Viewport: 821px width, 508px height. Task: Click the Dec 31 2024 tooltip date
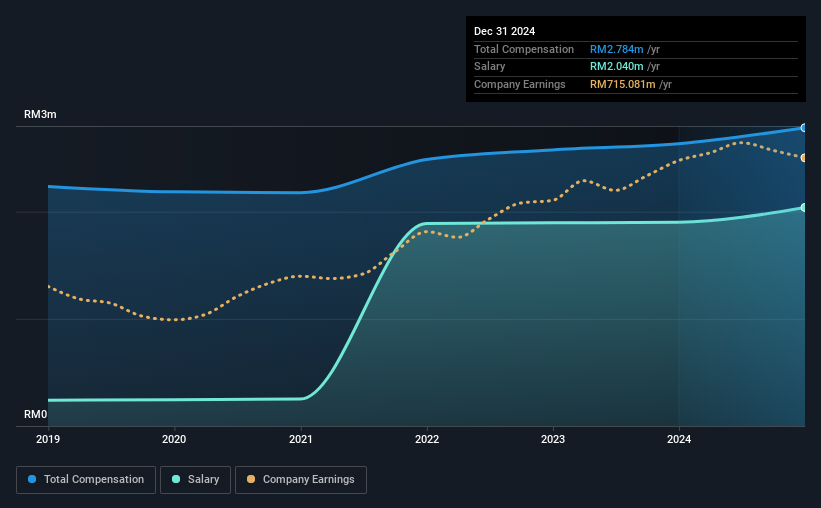click(504, 31)
